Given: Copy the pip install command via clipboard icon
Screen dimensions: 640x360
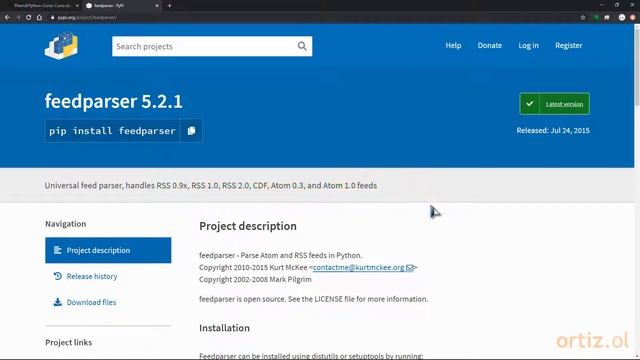Looking at the screenshot, I should tap(191, 131).
